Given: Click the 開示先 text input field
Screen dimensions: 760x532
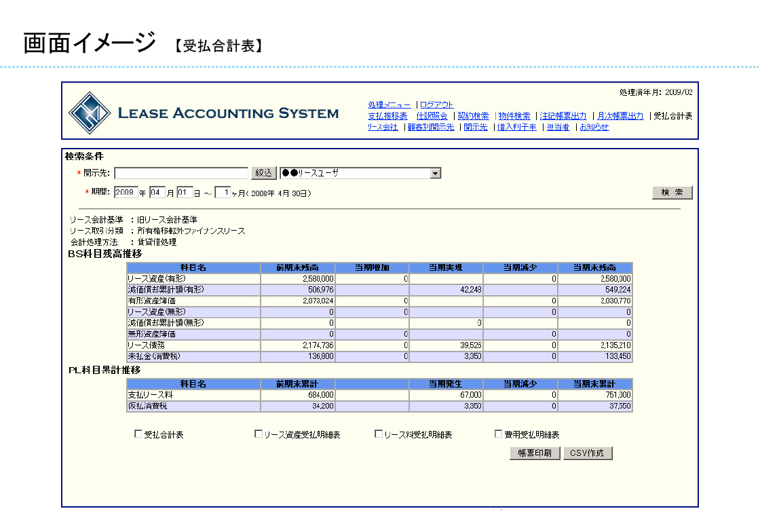Looking at the screenshot, I should [x=181, y=173].
